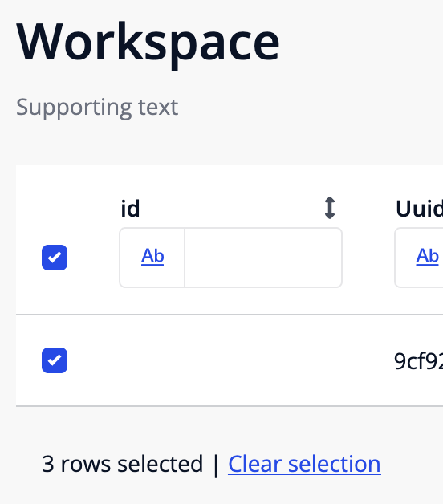Select the id column header label
443x504 pixels.
point(130,209)
